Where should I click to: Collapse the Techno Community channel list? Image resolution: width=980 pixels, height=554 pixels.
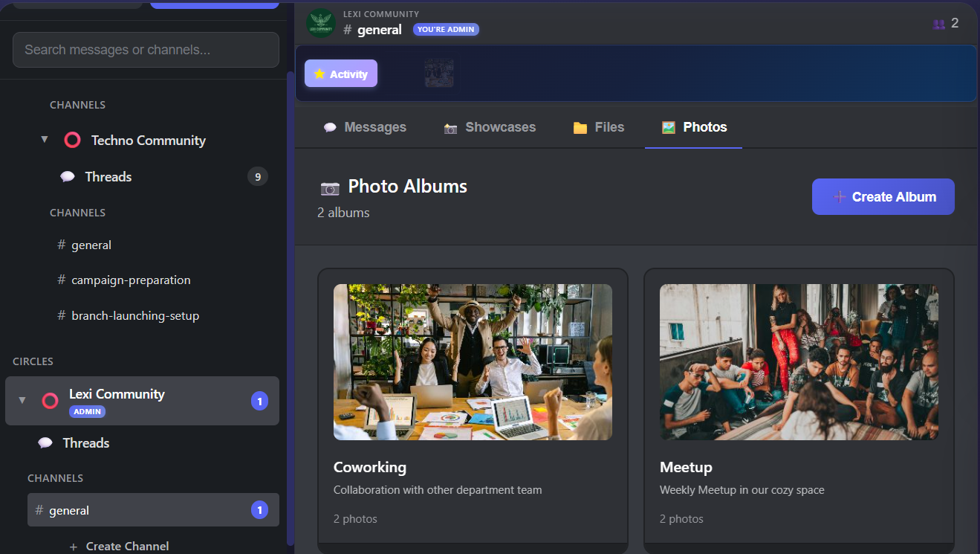[x=45, y=139]
